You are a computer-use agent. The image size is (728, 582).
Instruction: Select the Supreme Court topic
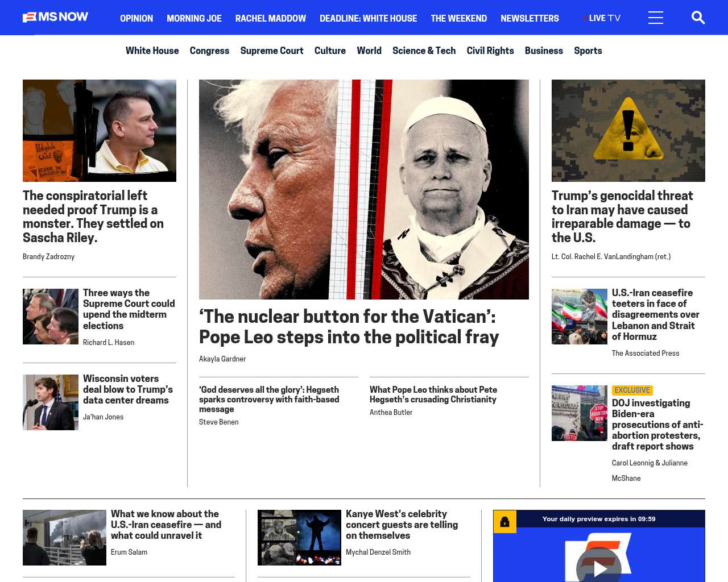[x=272, y=51]
